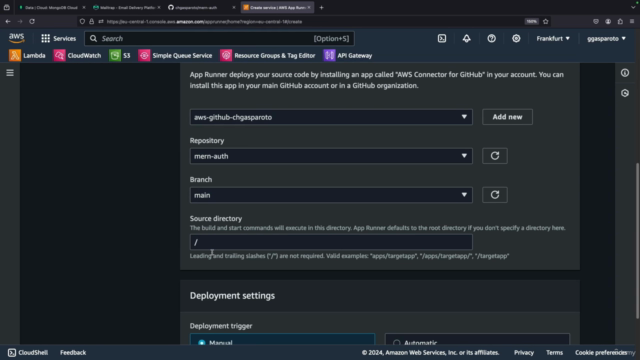Open the list all tabs chevron
The image size is (640, 360).
[633, 7]
